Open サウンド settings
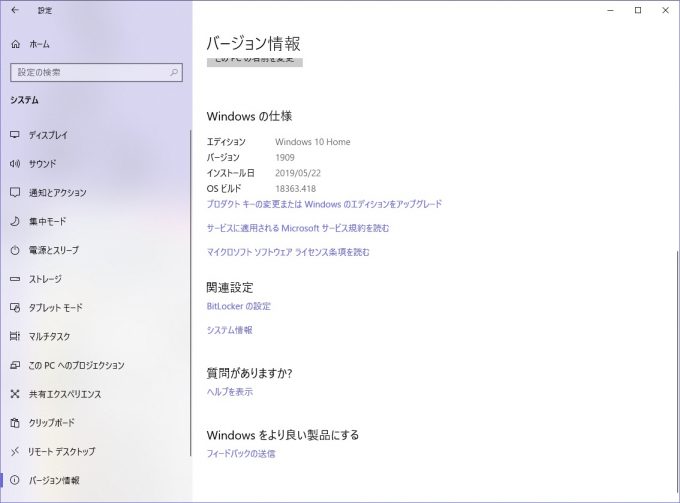680x503 pixels. (95, 163)
